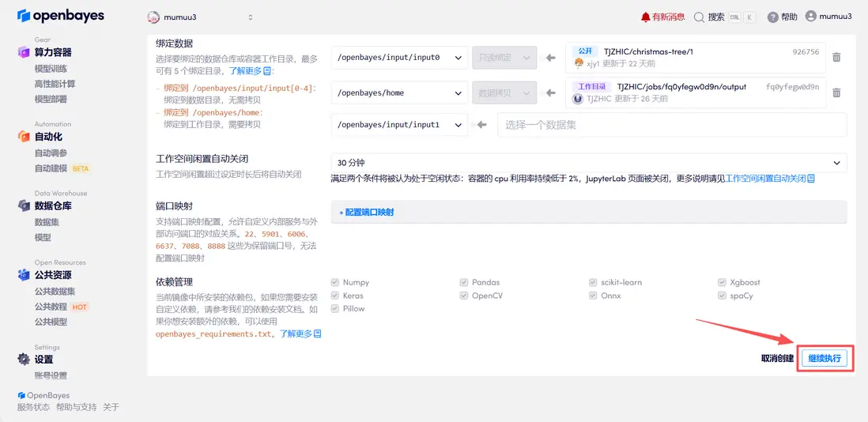This screenshot has width=868, height=422.
Task: Toggle the Xgboost checkbox
Action: tap(722, 283)
